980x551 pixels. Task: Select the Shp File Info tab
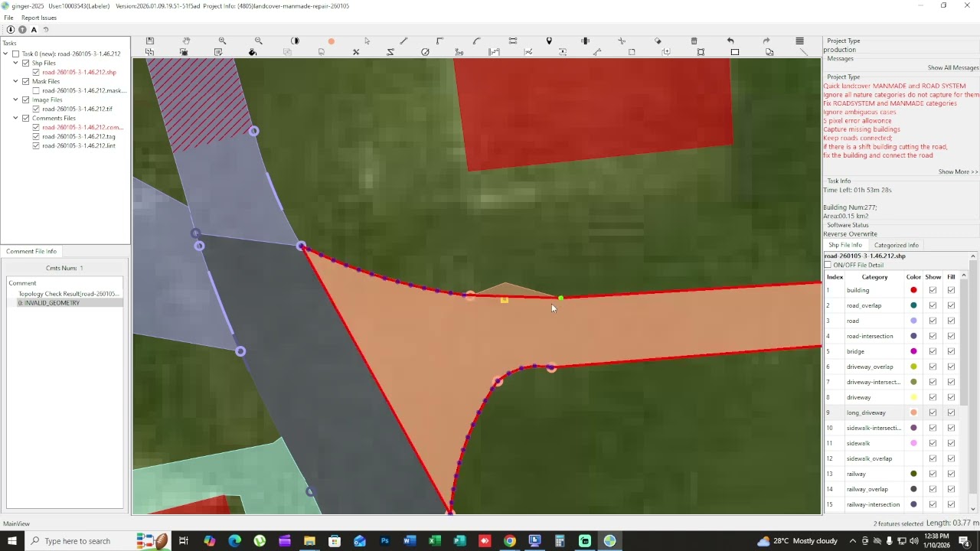845,245
